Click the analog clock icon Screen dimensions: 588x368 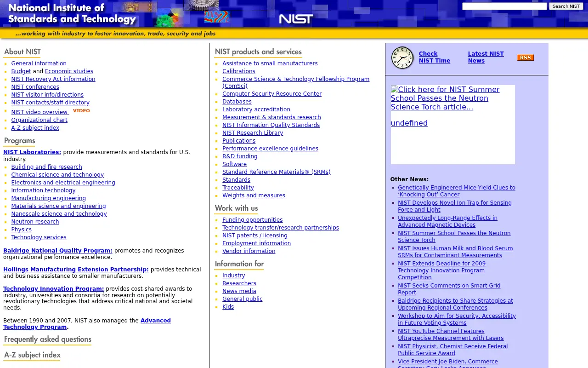coord(402,58)
